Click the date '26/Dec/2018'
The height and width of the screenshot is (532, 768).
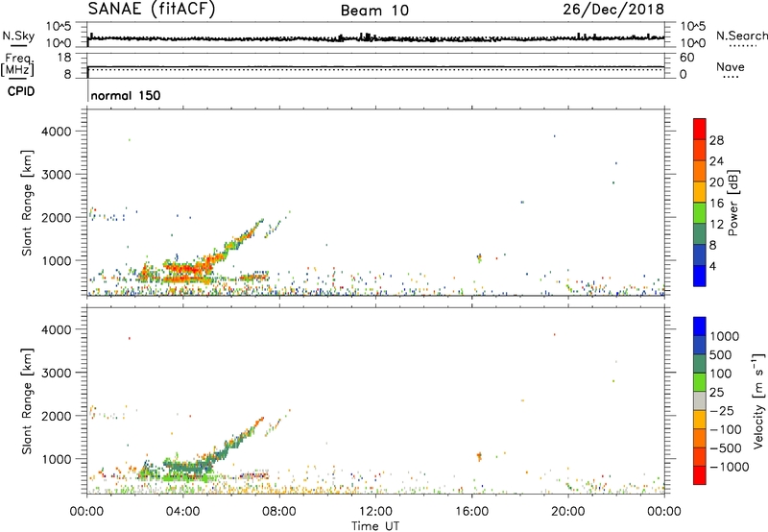click(x=613, y=10)
